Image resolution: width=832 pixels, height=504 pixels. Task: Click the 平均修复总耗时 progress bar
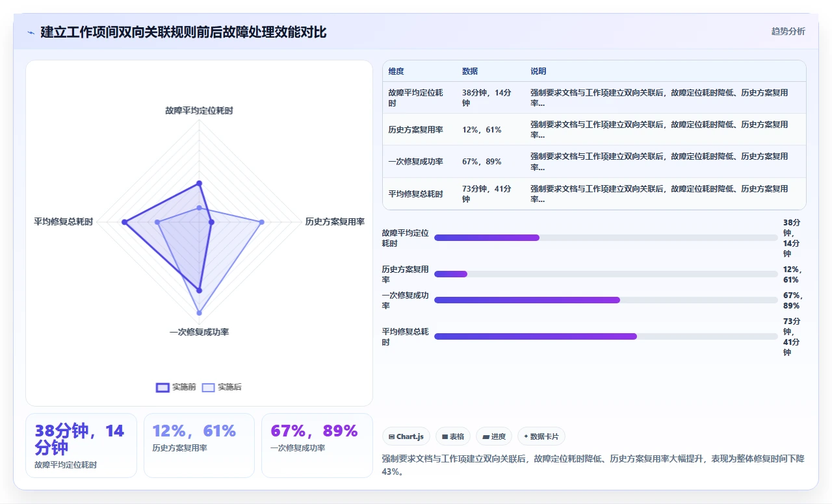coord(606,336)
